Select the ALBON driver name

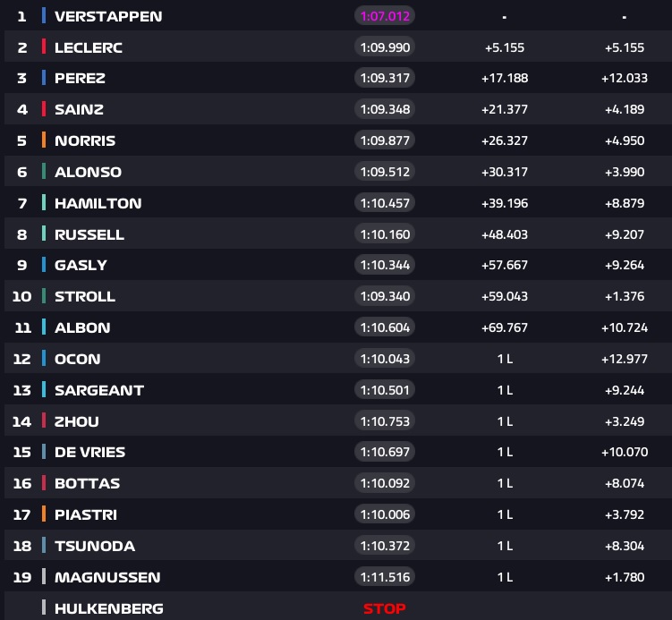82,327
